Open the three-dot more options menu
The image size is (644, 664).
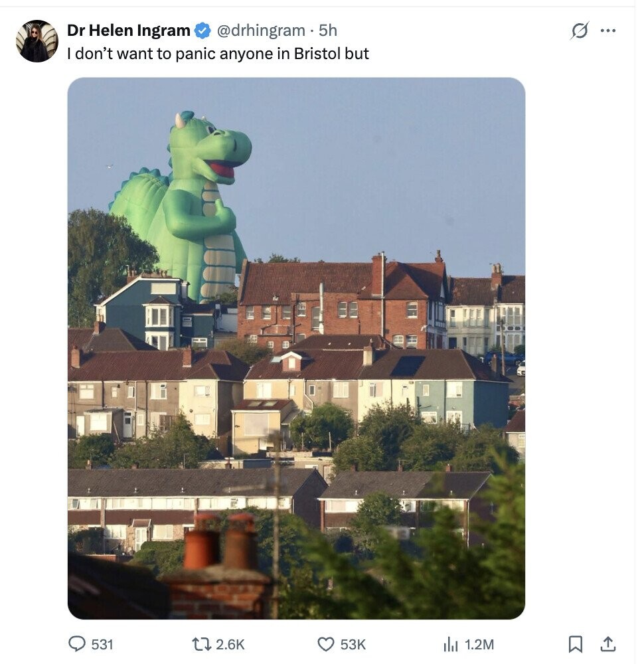[608, 31]
